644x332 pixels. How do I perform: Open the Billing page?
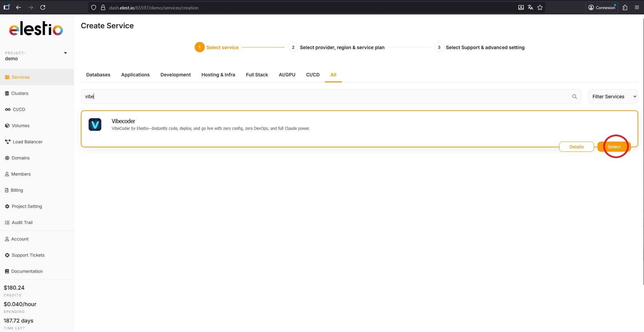[17, 190]
